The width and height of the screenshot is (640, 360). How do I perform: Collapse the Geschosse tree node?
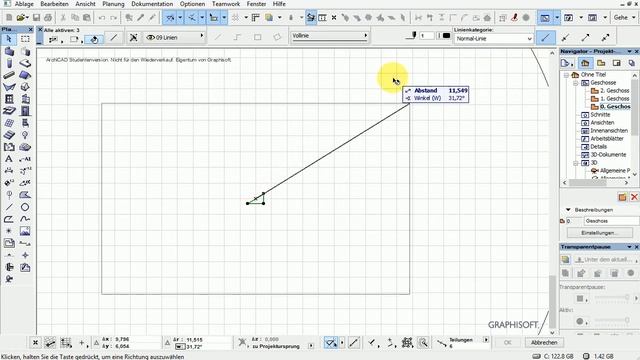(576, 83)
